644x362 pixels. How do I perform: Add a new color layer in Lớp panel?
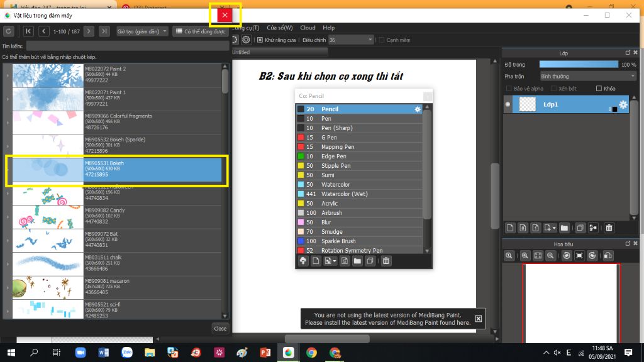point(510,228)
